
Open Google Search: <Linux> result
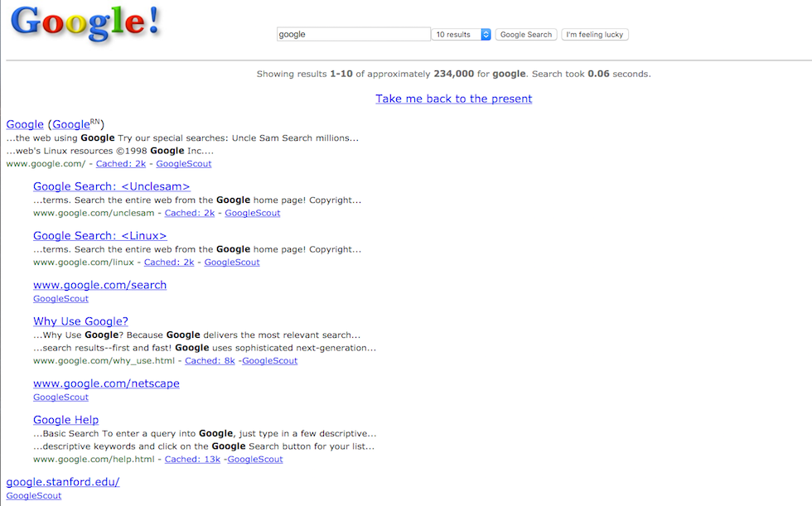(99, 236)
